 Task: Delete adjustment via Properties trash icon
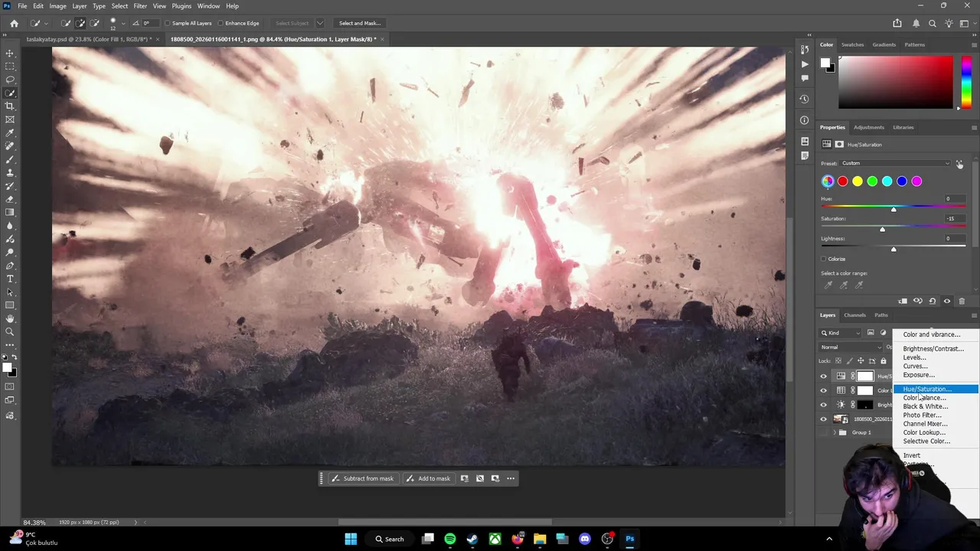tap(962, 301)
